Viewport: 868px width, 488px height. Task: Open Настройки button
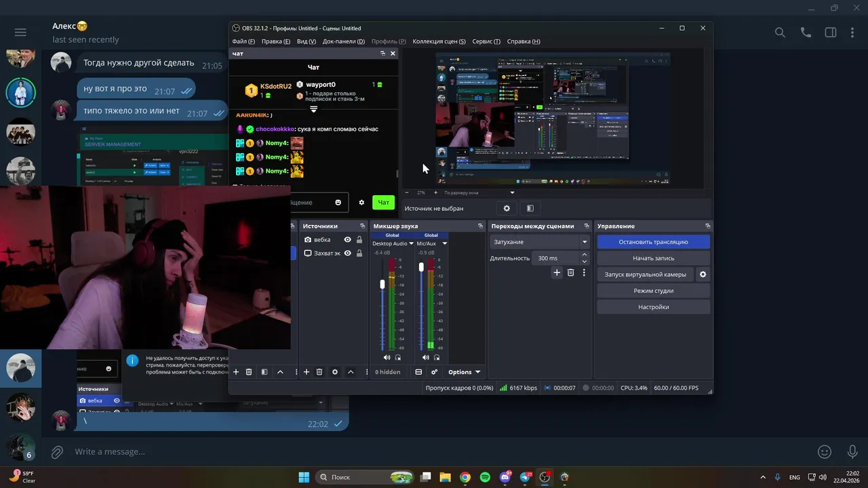point(653,307)
